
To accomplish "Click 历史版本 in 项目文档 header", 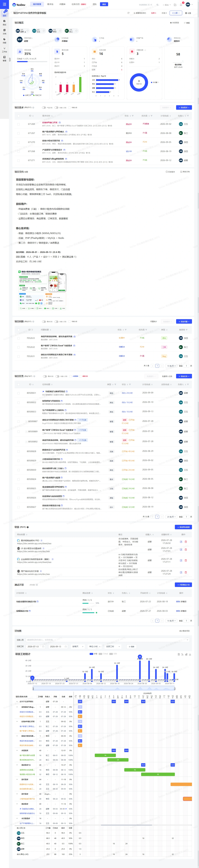I will pyautogui.click(x=170, y=172).
